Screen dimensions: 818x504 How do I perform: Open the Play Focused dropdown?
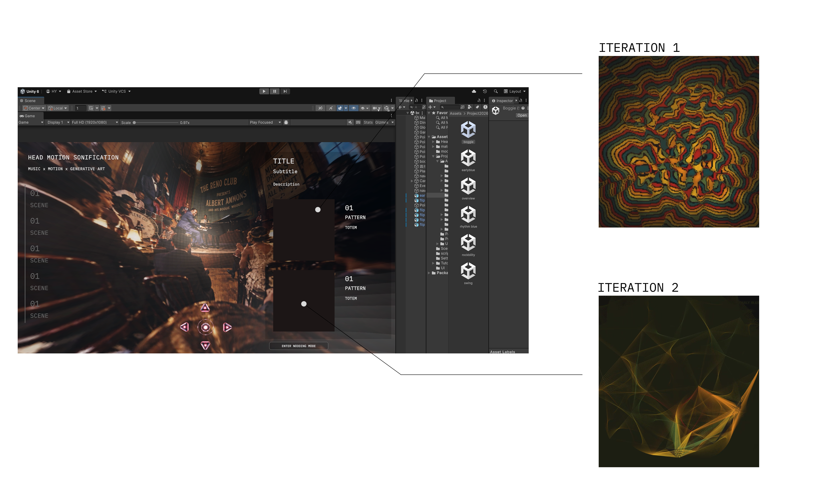point(265,122)
